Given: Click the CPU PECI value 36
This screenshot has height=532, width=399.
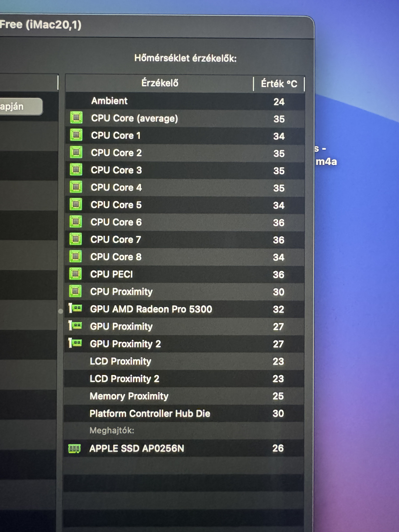Looking at the screenshot, I should point(278,275).
